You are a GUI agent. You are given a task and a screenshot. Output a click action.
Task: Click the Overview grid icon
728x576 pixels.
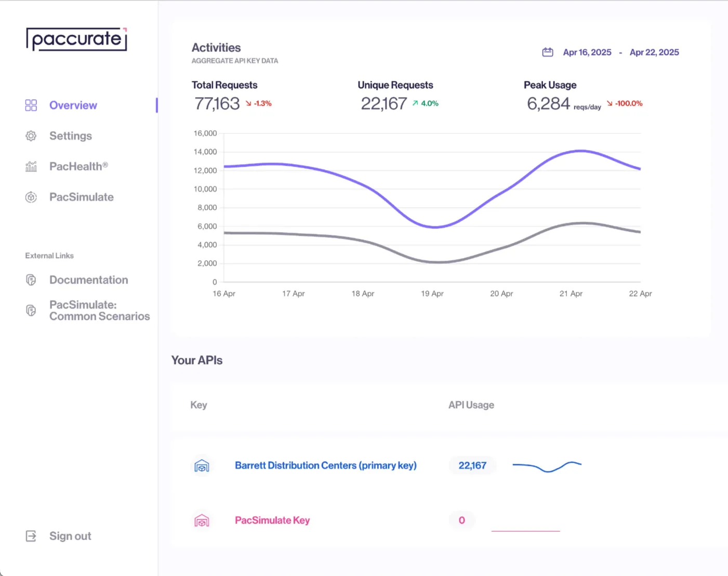[x=31, y=105]
